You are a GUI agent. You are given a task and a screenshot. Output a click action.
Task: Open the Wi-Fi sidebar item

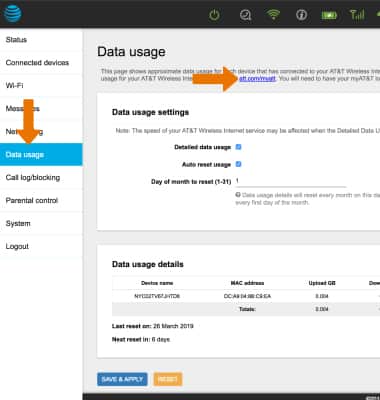41,86
